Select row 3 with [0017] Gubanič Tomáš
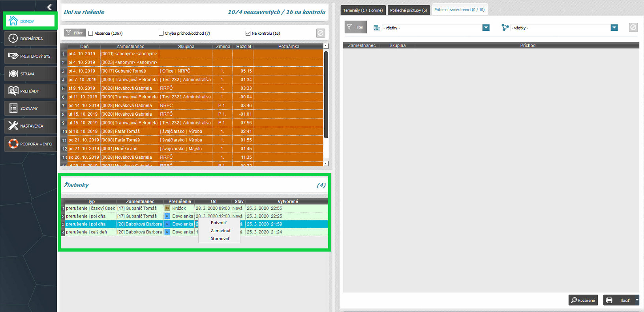Viewport: 644px width, 312px height. pyautogui.click(x=192, y=71)
